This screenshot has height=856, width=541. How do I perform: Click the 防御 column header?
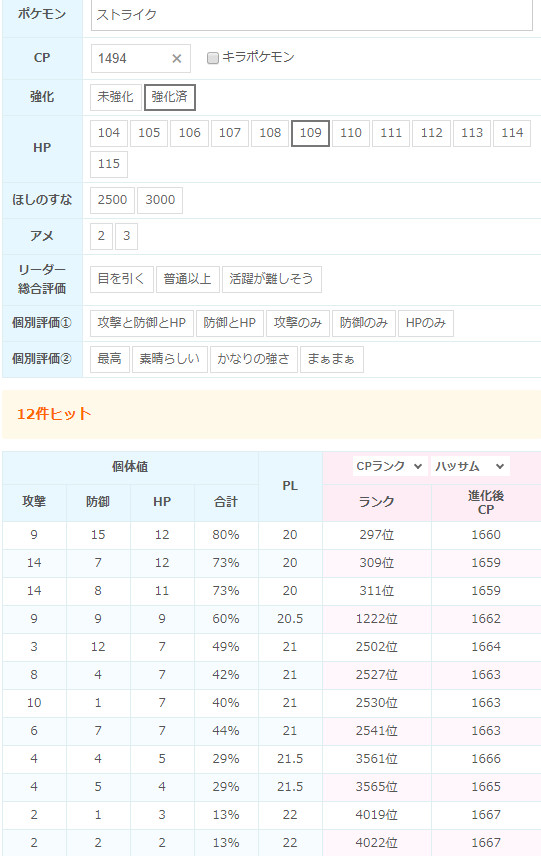point(98,502)
